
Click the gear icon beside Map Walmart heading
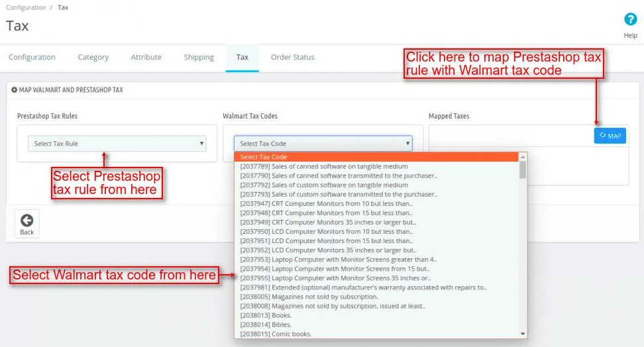[x=15, y=89]
